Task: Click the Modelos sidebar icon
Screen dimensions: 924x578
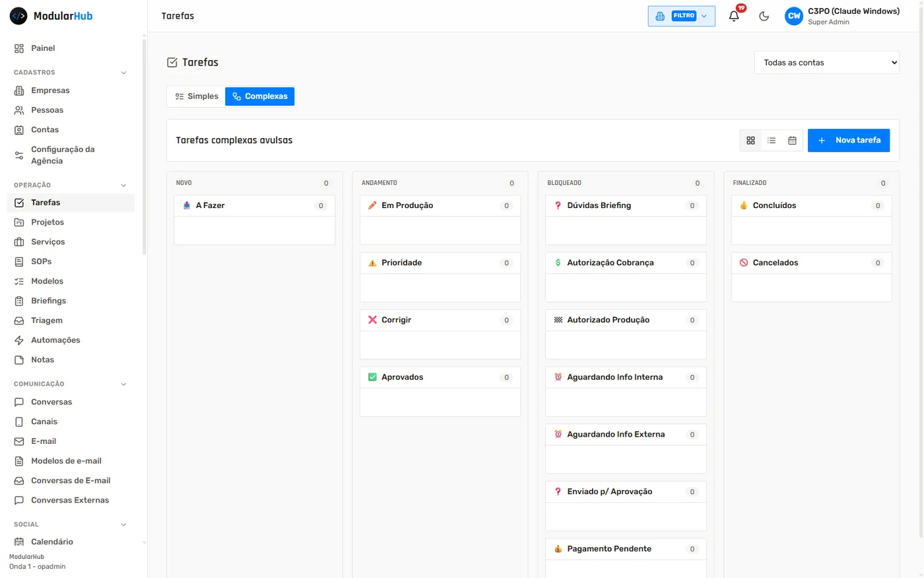Action: coord(19,281)
